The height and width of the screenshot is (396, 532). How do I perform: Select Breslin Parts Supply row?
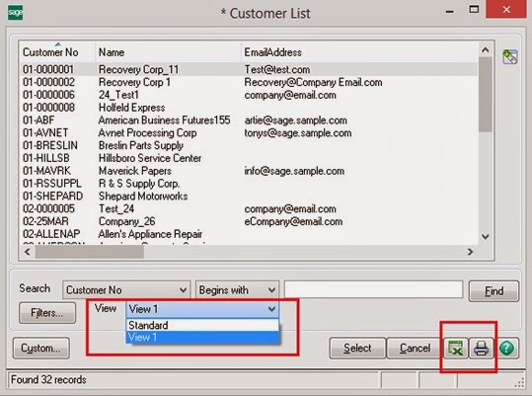(x=249, y=145)
